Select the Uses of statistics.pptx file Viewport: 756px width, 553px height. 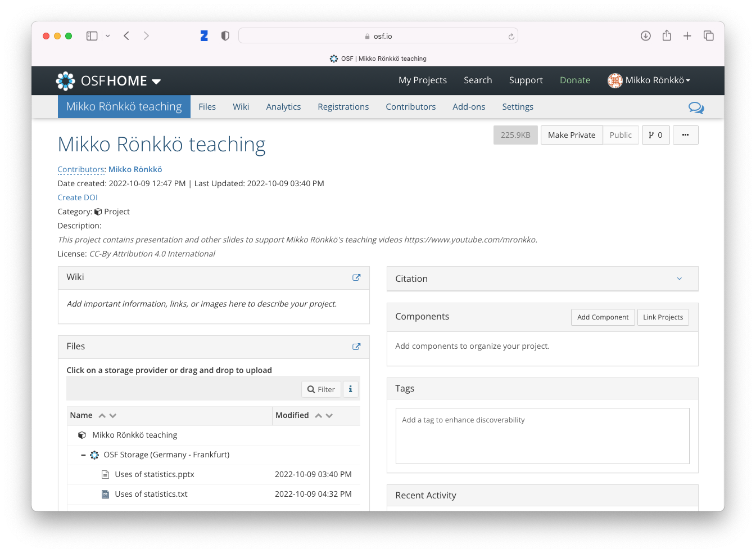pos(155,474)
